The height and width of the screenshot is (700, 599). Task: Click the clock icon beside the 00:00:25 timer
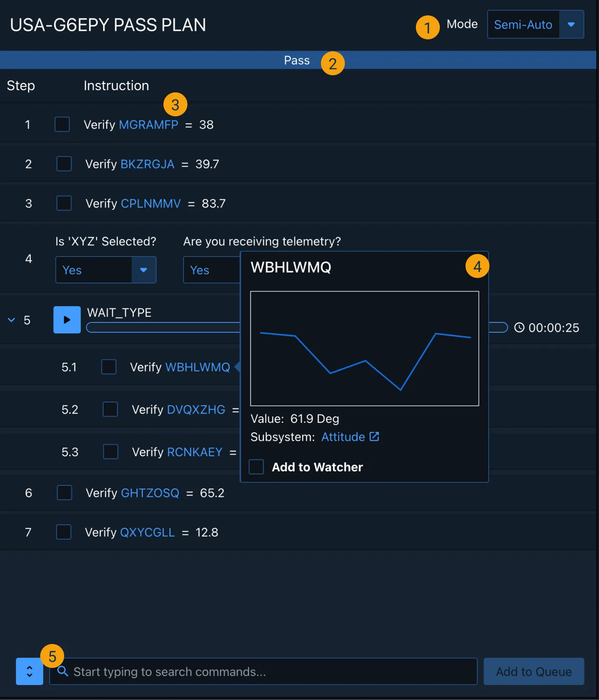tap(519, 328)
